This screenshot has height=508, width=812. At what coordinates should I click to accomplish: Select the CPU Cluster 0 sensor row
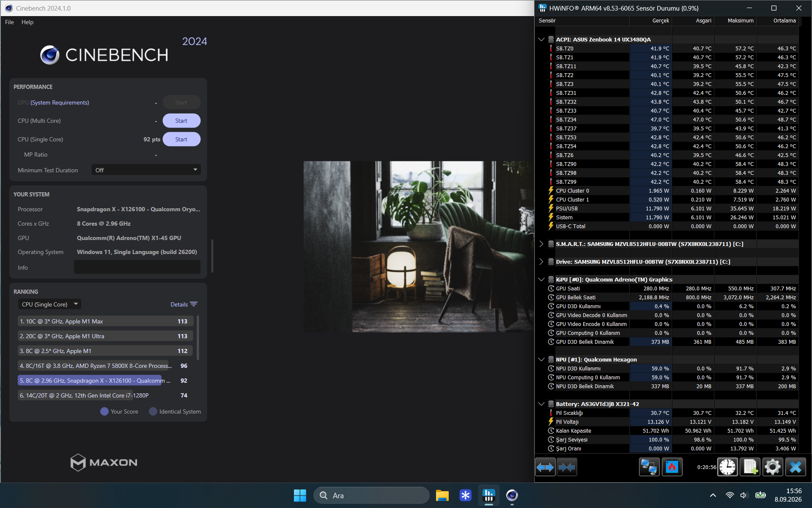click(667, 190)
